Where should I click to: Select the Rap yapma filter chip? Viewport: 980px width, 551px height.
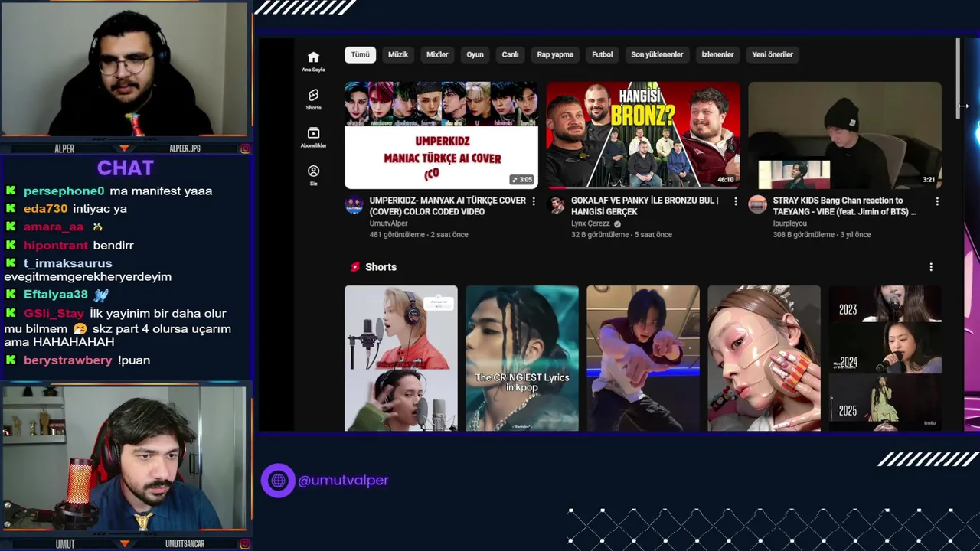[555, 54]
